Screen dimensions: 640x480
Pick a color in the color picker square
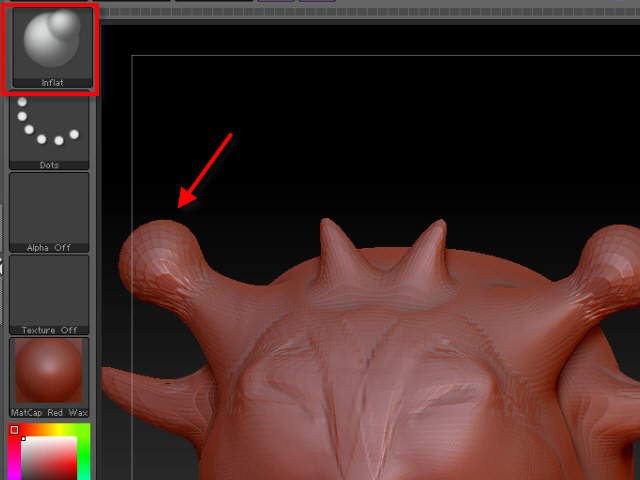click(x=49, y=458)
